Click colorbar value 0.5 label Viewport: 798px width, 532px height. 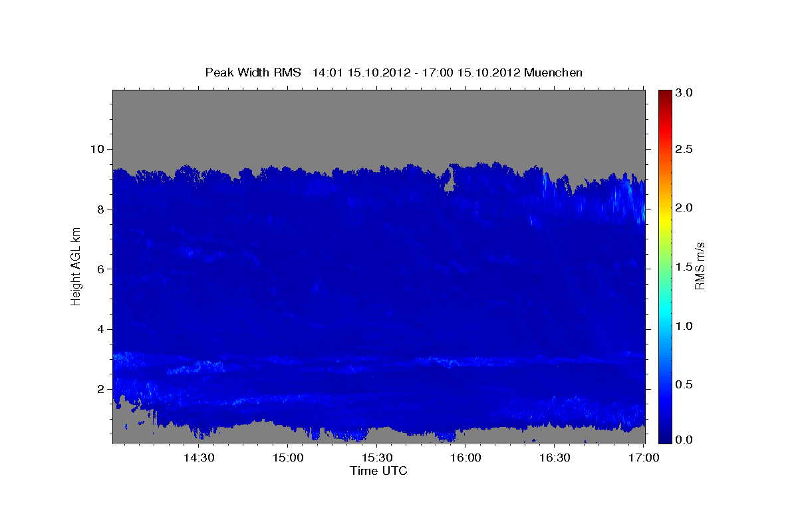pyautogui.click(x=684, y=384)
